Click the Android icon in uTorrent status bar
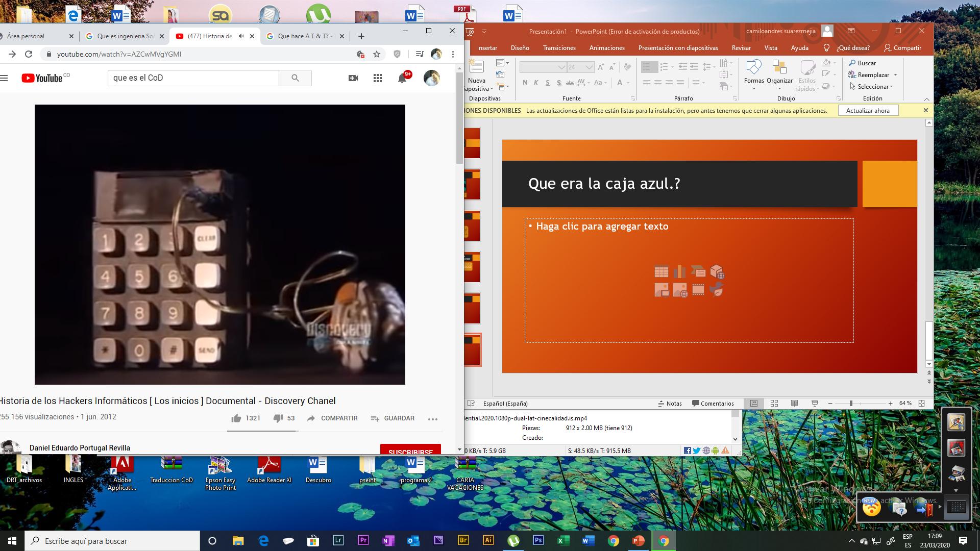The width and height of the screenshot is (980, 551). pyautogui.click(x=715, y=450)
